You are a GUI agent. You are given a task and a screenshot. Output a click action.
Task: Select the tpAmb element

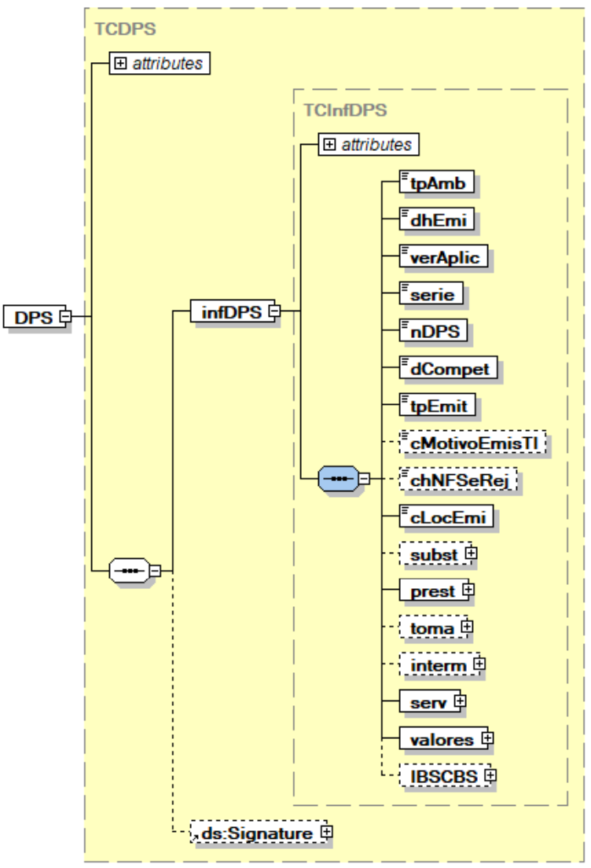[x=438, y=183]
